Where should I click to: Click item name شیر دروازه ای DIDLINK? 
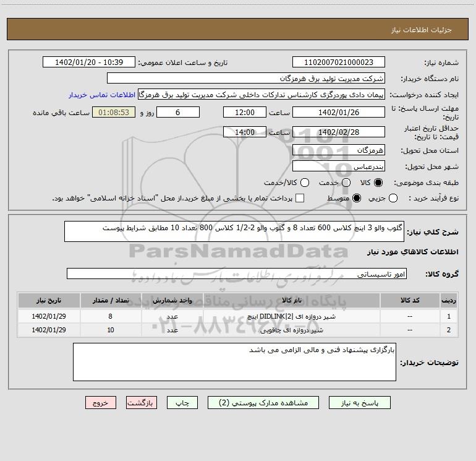tap(291, 316)
